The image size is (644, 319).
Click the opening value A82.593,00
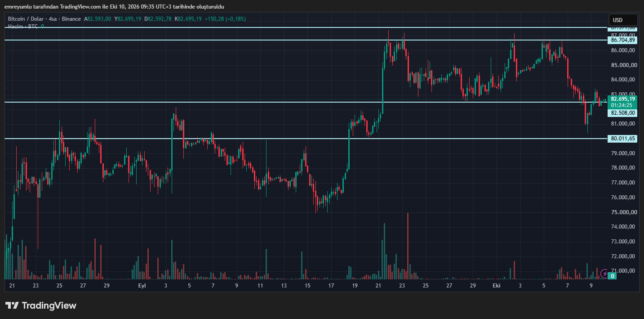(98, 19)
